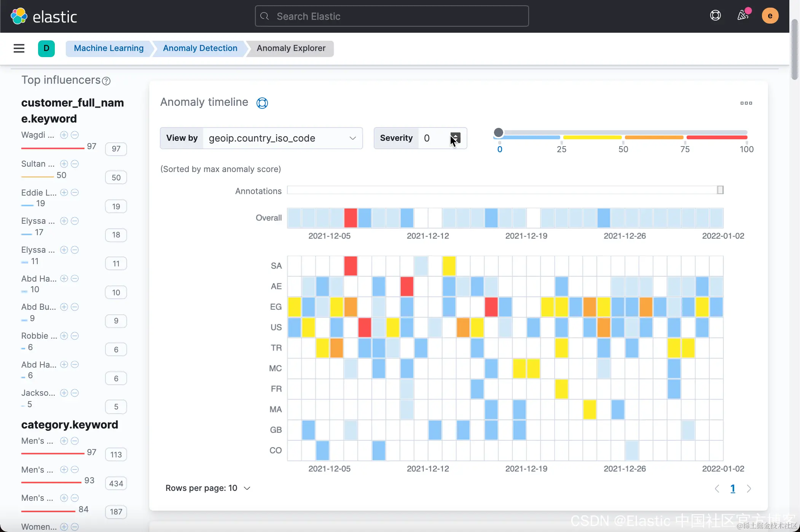Add filter for Eddie L... influencer
This screenshot has height=532, width=800.
click(x=64, y=193)
